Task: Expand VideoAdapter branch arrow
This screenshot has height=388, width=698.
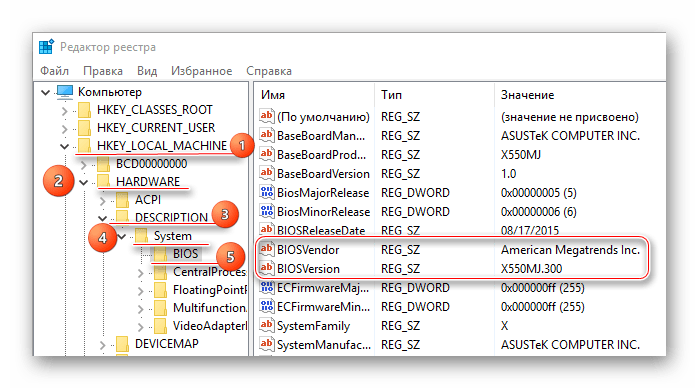Action: point(141,327)
